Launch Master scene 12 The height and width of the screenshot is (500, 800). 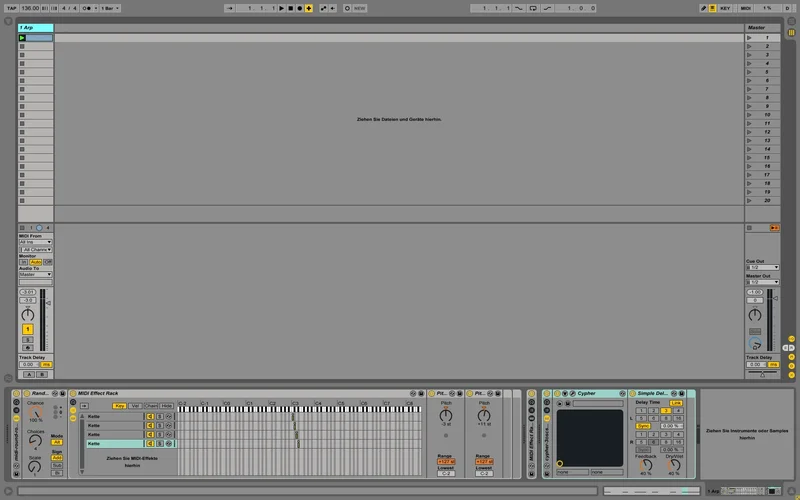(x=749, y=132)
